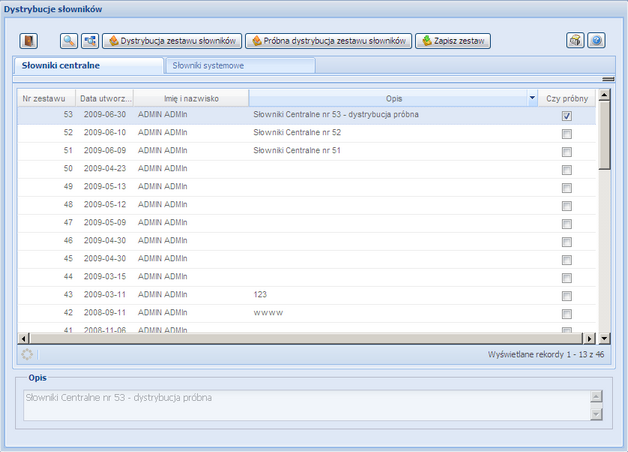Open the print settings icon at top right
The image size is (628, 452).
[x=575, y=41]
